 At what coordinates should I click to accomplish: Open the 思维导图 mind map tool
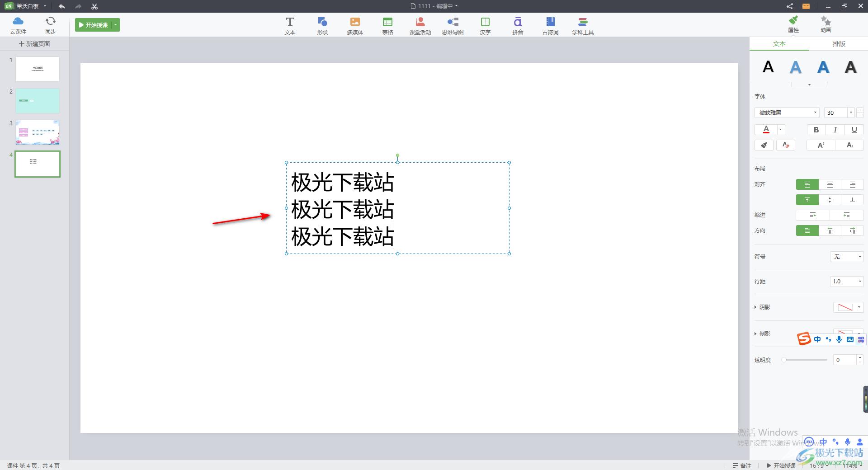point(453,26)
